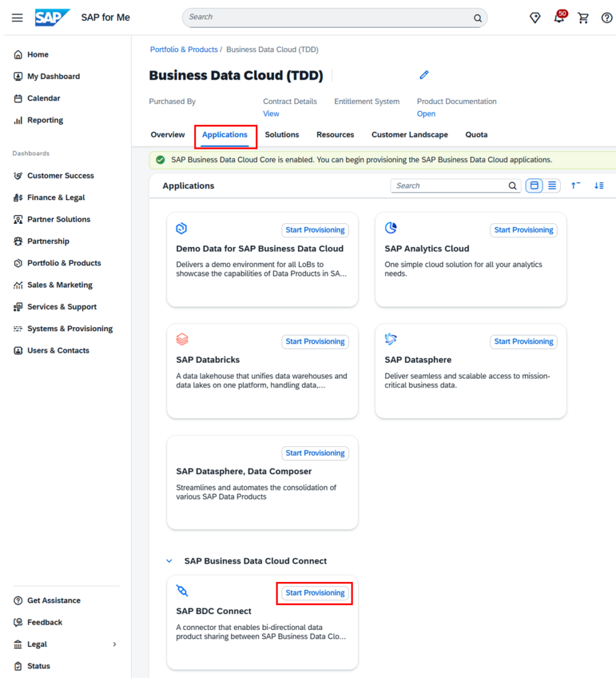Select the Applications tab

tap(225, 135)
